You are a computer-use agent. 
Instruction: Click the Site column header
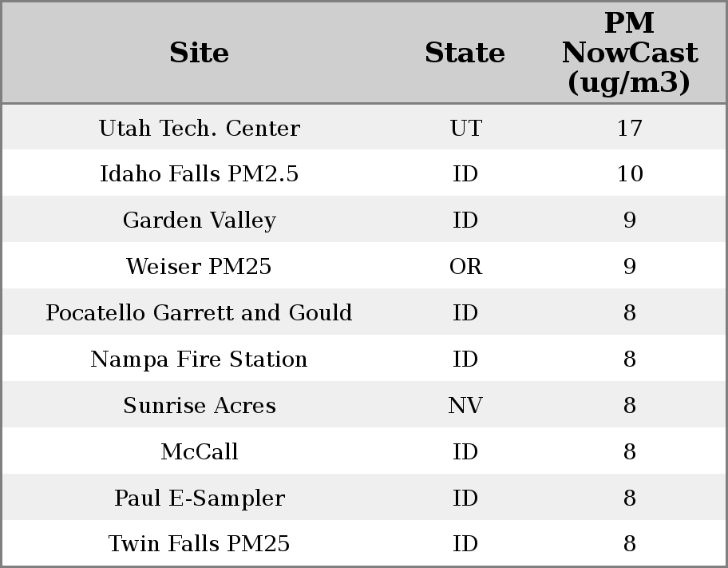pos(200,54)
